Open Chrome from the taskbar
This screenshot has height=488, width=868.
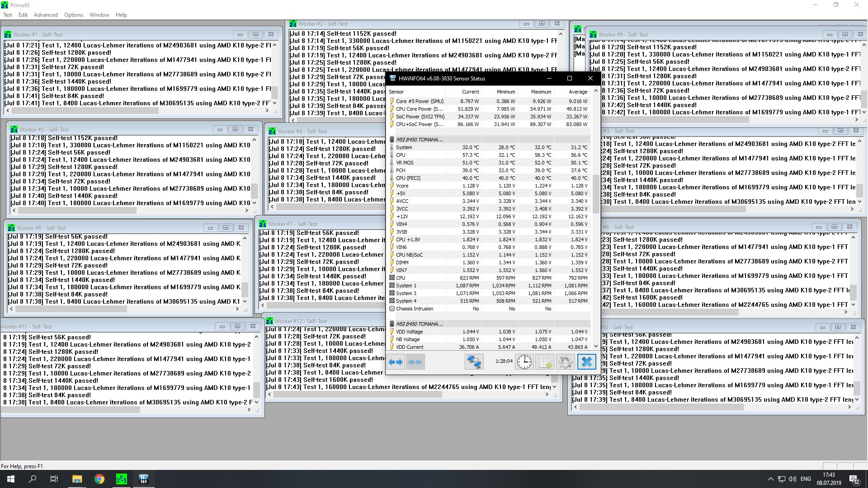[99, 479]
